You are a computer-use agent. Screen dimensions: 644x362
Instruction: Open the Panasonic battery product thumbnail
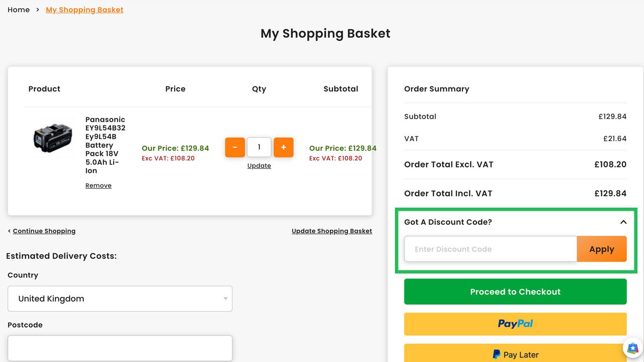click(53, 138)
